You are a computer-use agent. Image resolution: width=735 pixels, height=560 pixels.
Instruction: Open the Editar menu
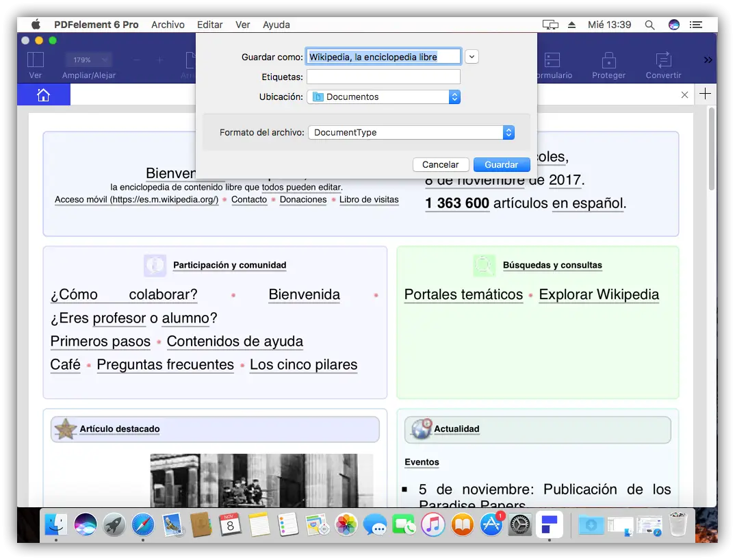click(209, 25)
